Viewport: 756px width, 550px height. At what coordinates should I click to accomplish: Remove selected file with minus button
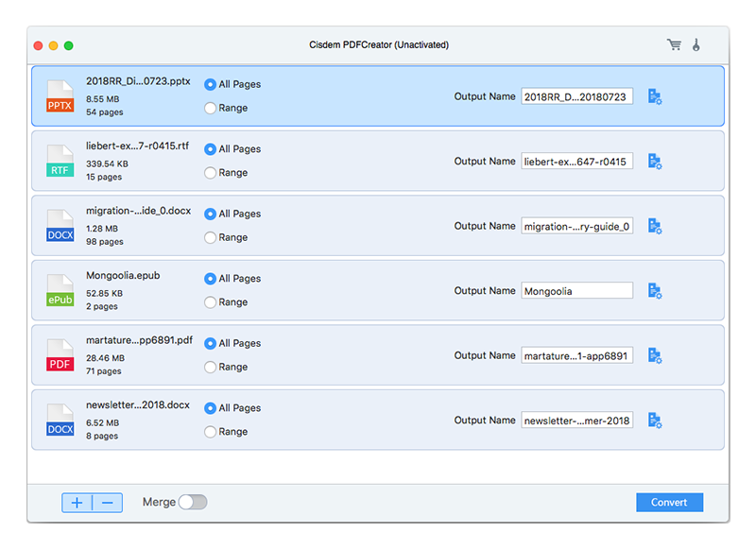pos(108,503)
